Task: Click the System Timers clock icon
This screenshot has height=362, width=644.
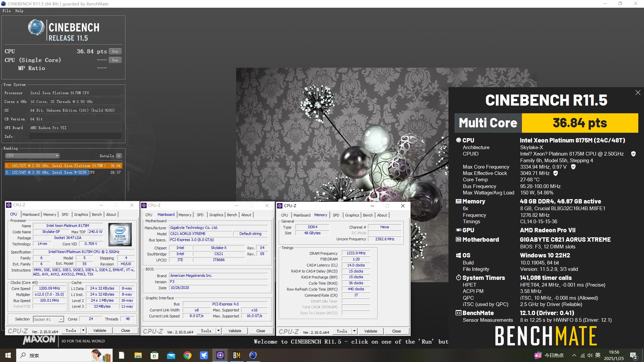Action: tap(459, 278)
